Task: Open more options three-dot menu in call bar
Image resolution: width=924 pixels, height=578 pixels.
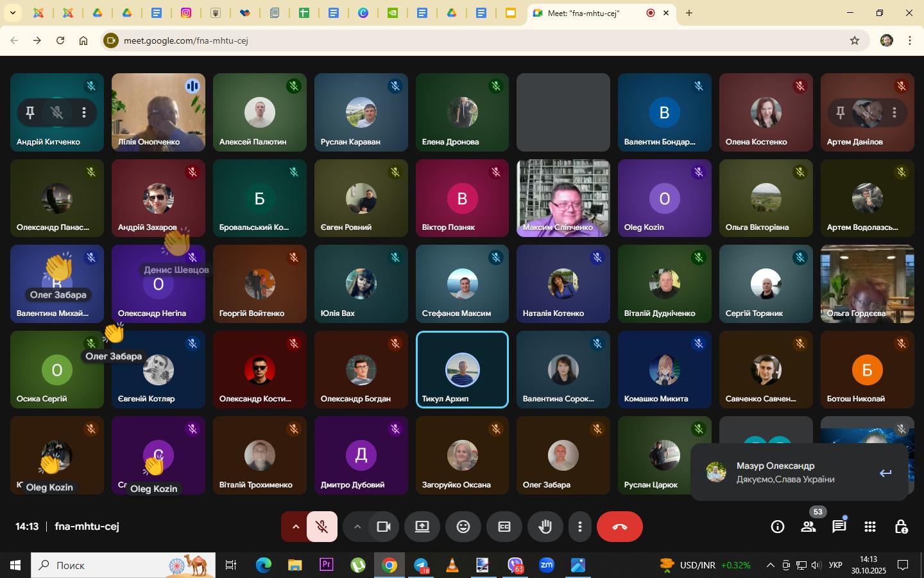Action: tap(579, 527)
